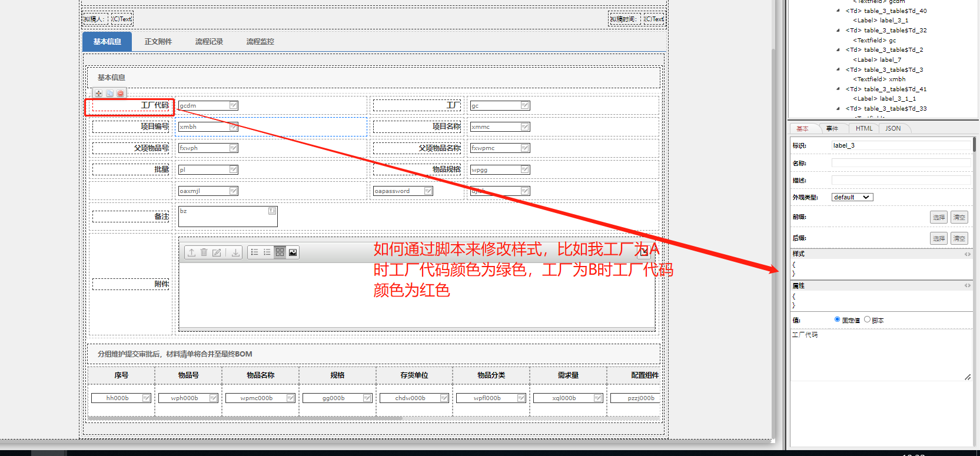The height and width of the screenshot is (456, 980).
Task: Select the Textfield xmbh tree row
Action: click(879, 79)
